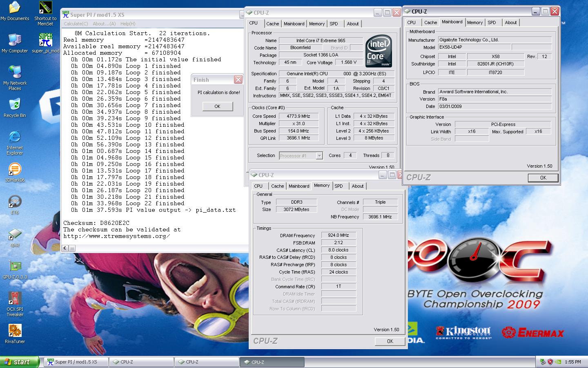Open the About...(A) menu in Super PI
Viewport: 588px width, 368px height.
104,24
